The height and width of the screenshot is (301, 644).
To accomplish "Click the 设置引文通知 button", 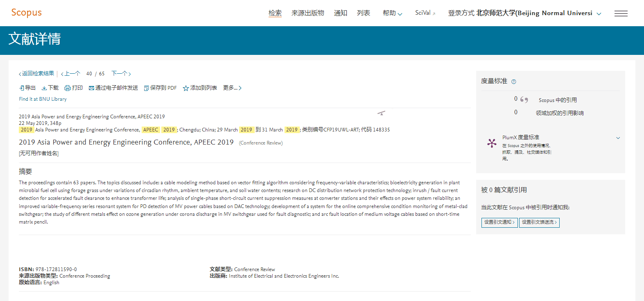I will pyautogui.click(x=499, y=222).
